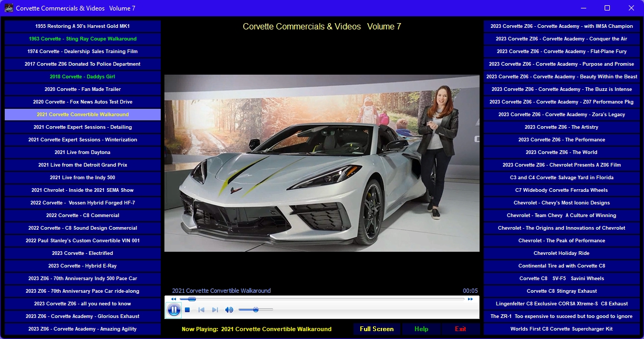Play 2022 Corvette Vossen Hybrid Forged HF-7
Viewport: 644px width, 339px height.
pyautogui.click(x=82, y=203)
